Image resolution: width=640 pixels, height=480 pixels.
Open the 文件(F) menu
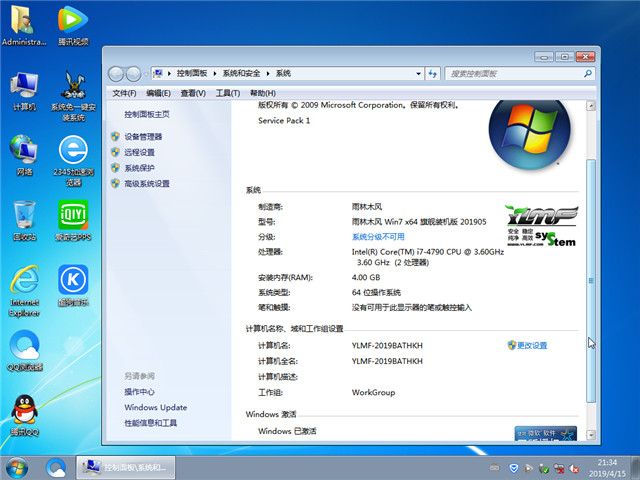[124, 93]
